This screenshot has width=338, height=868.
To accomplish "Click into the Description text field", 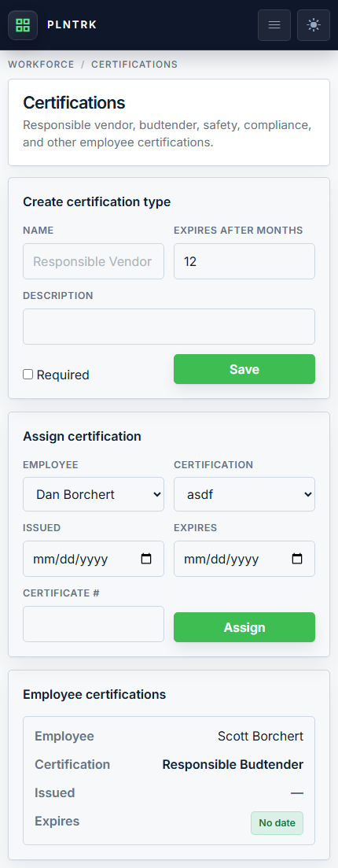I will click(169, 327).
